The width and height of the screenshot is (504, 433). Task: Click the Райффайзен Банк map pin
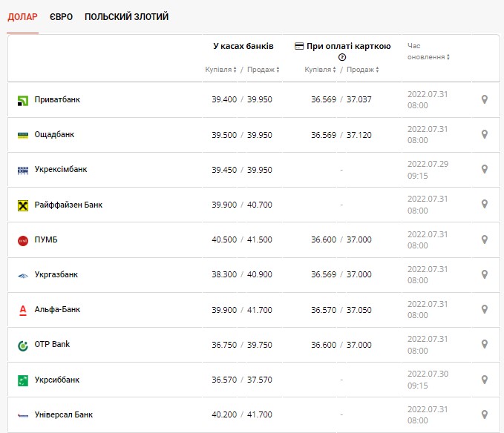click(485, 205)
